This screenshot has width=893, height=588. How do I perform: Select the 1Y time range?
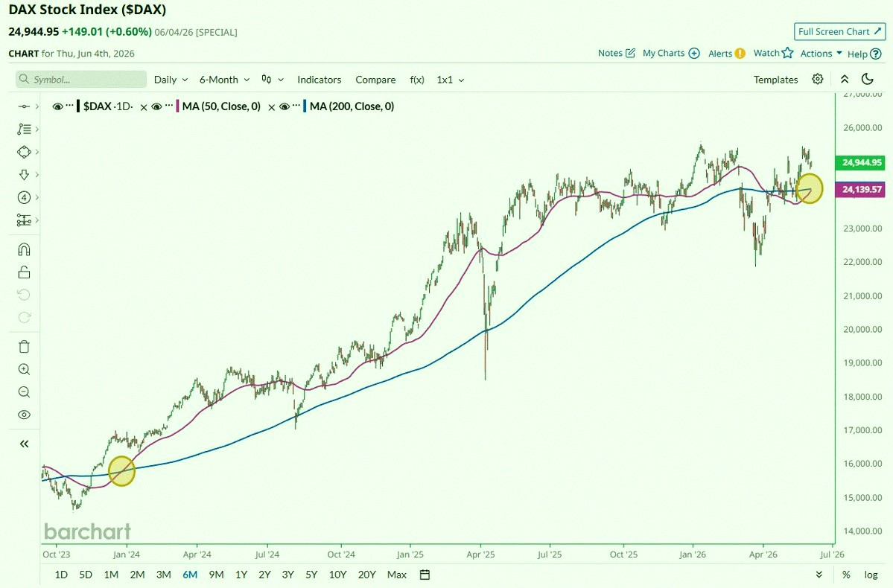(x=241, y=575)
